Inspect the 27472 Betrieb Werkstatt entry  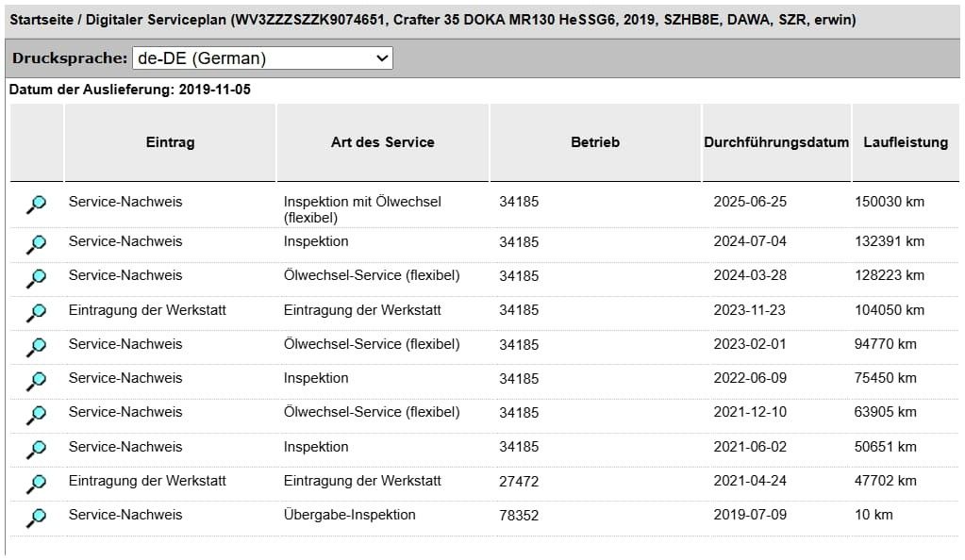(36, 484)
